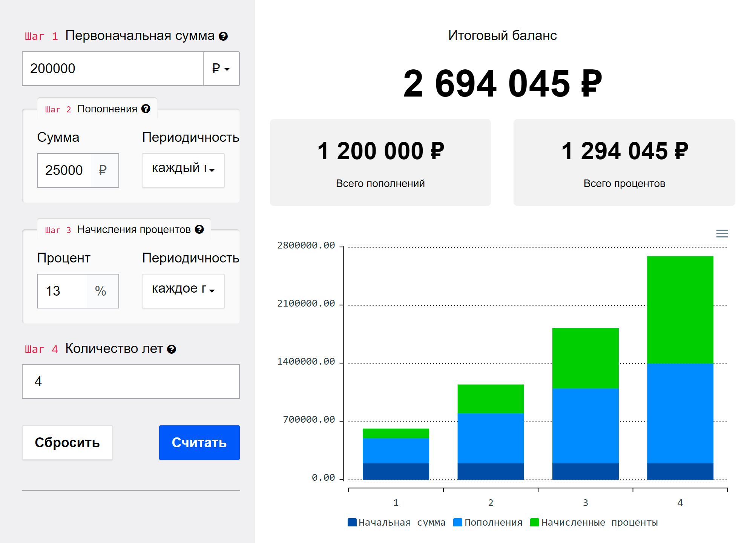Click green interest segment of bar 3

(x=586, y=358)
